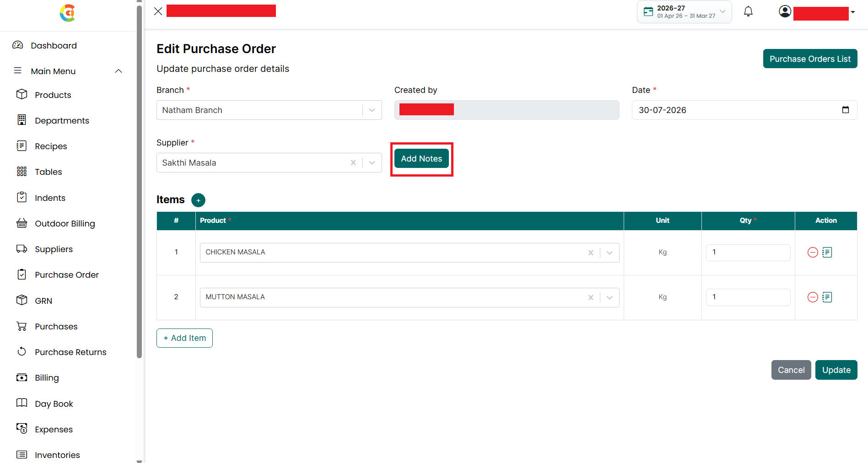Click the Date field 30-07-2026
Screen dimensions: 868x463
(744, 110)
